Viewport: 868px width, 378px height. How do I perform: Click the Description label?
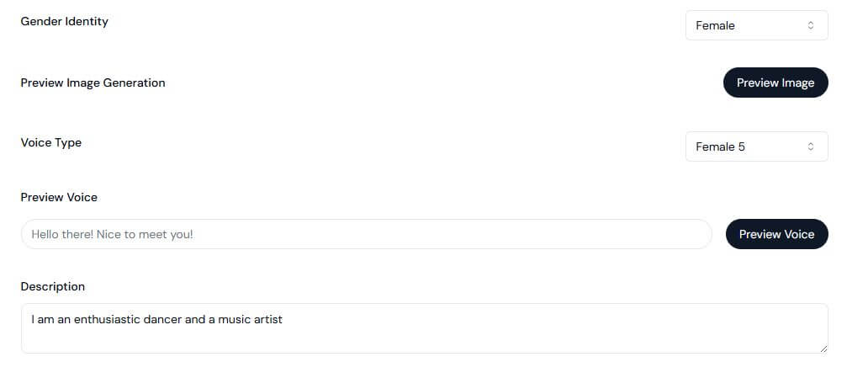pyautogui.click(x=53, y=286)
